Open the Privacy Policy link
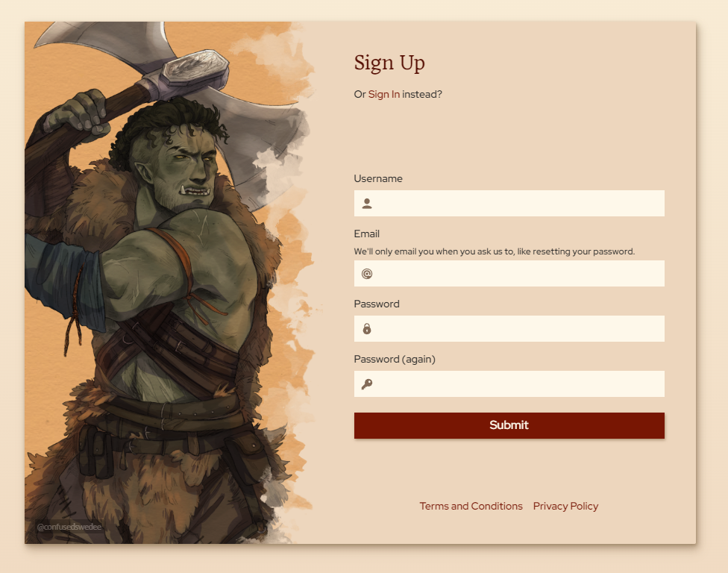 tap(565, 506)
